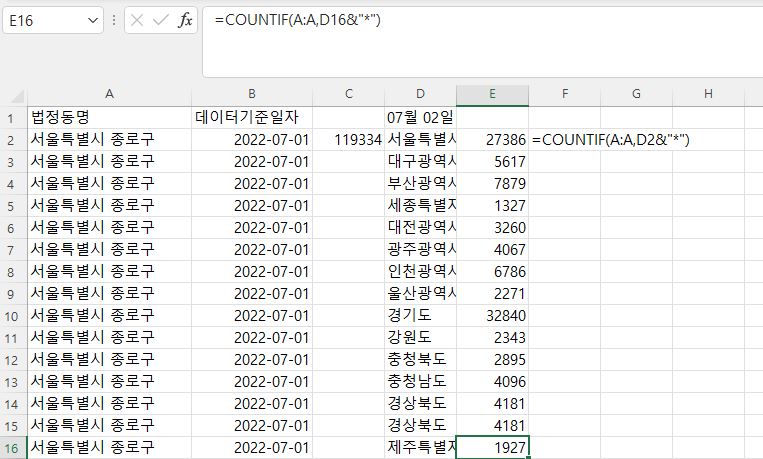Select row 16 header

point(12,448)
